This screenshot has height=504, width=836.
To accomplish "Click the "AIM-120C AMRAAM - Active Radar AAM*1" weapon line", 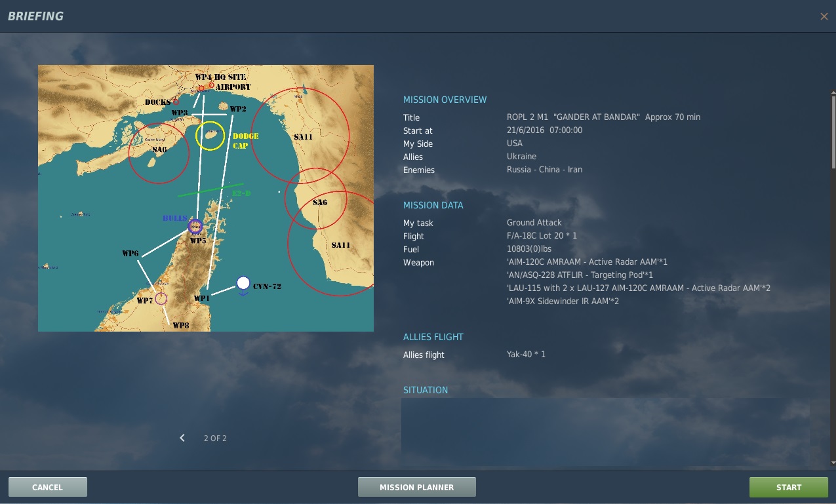I will pyautogui.click(x=587, y=262).
